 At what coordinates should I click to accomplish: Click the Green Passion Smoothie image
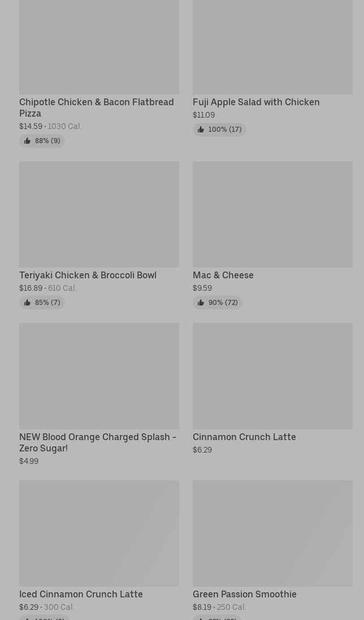[272, 533]
